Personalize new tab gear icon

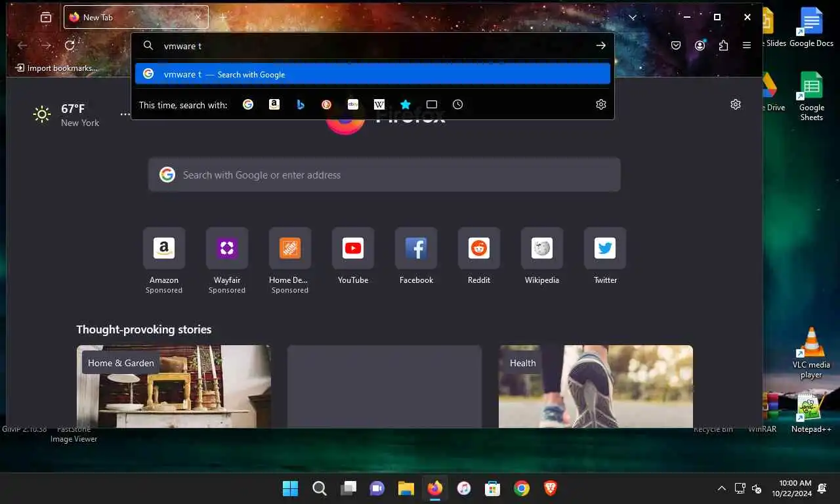coord(736,104)
